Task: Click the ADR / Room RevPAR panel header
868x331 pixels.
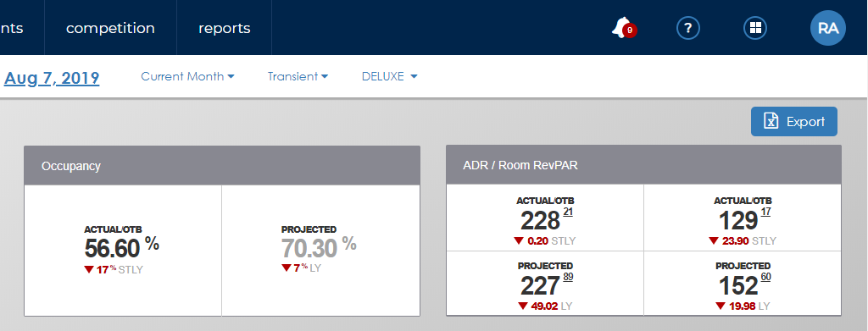Action: tap(644, 165)
